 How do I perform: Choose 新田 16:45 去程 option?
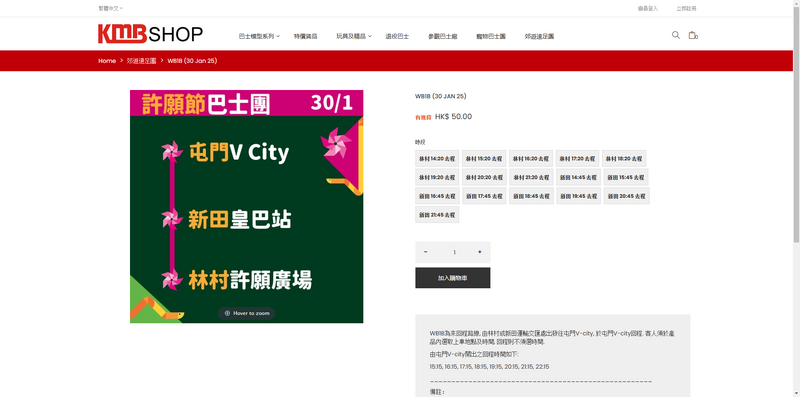pos(437,196)
